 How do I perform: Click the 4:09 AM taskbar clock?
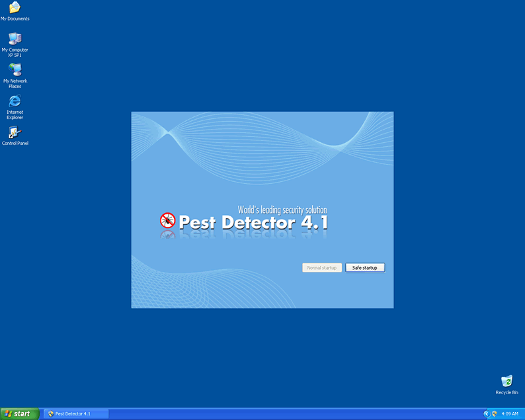coord(510,413)
